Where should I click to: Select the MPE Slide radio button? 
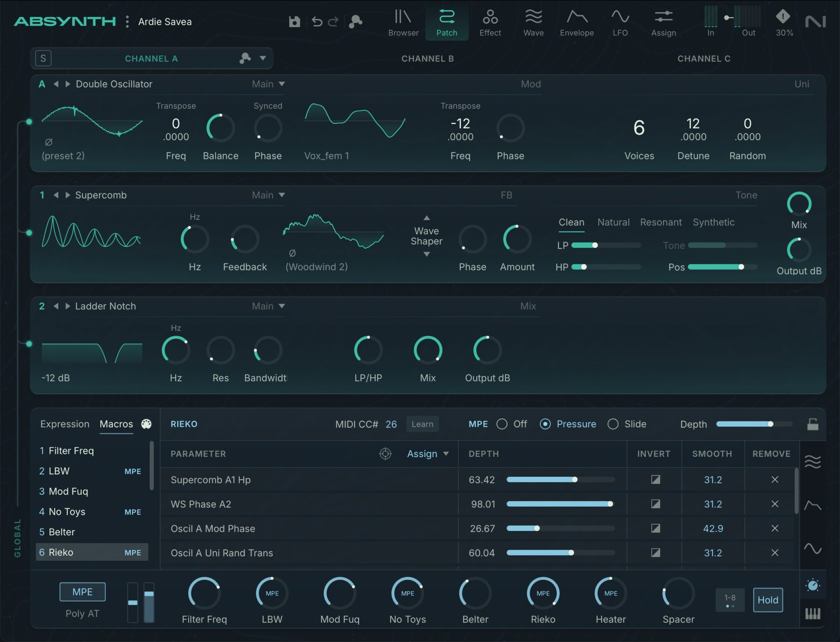click(613, 424)
